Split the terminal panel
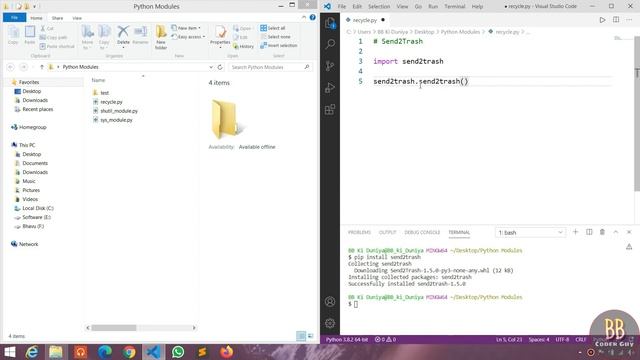 click(589, 232)
